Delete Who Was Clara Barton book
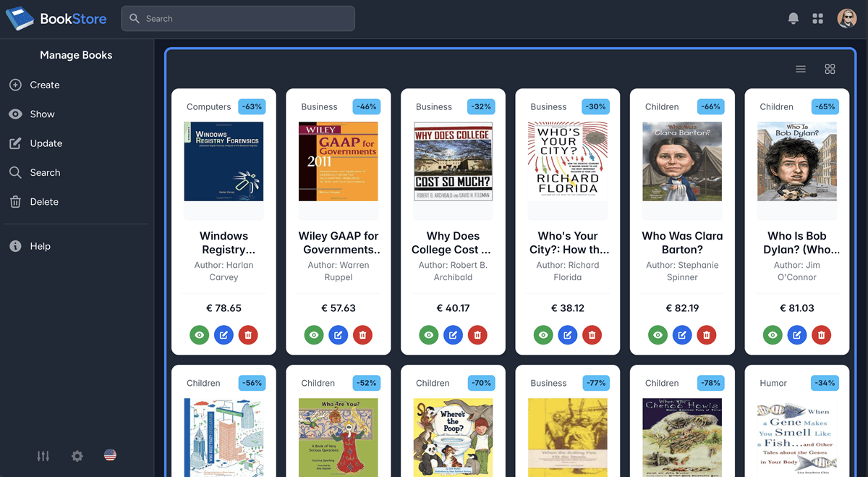 [x=707, y=335]
